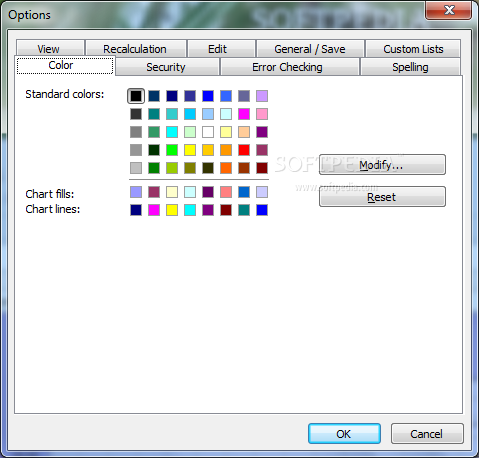This screenshot has width=479, height=458.
Task: Choose the peach swatch in Standard colors
Action: (x=244, y=132)
